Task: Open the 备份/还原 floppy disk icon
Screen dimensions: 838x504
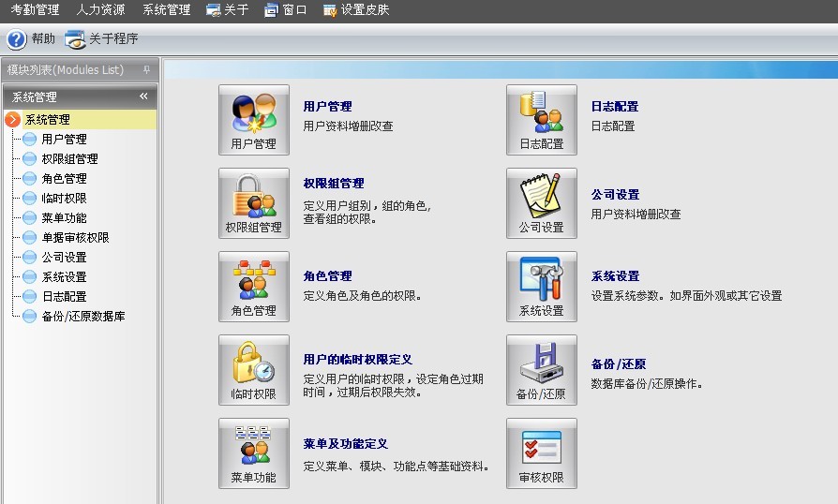Action: (x=541, y=369)
